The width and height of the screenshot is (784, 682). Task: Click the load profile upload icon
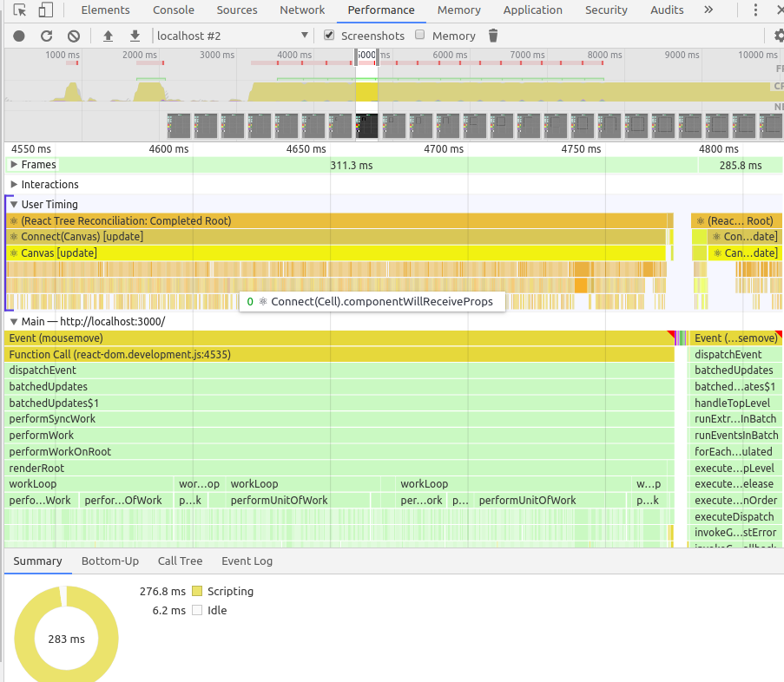tap(109, 36)
